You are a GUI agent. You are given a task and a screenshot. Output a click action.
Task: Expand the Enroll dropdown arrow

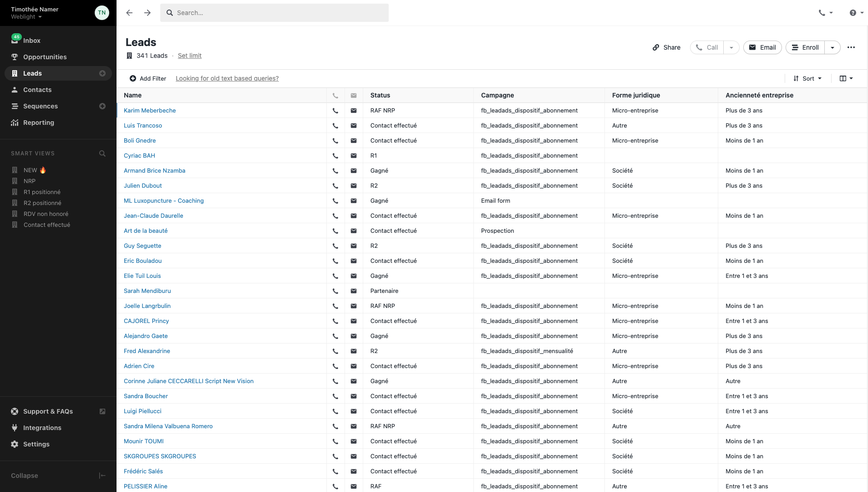[832, 47]
